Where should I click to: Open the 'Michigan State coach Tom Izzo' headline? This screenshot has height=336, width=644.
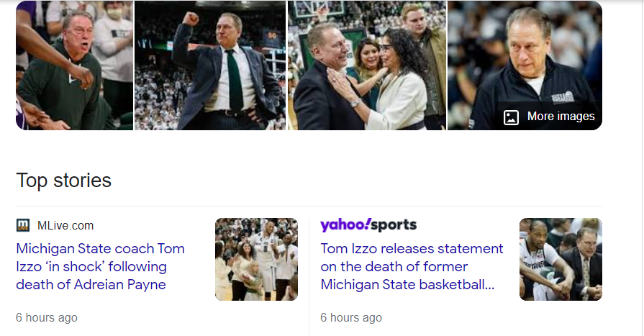coord(100,249)
